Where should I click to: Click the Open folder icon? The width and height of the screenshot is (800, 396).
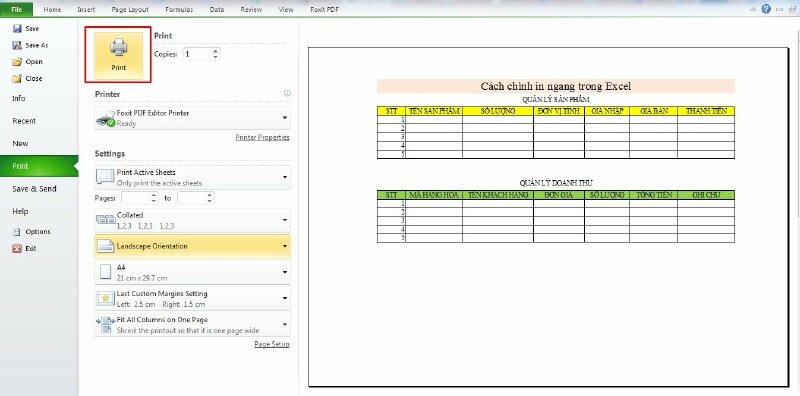coord(17,62)
